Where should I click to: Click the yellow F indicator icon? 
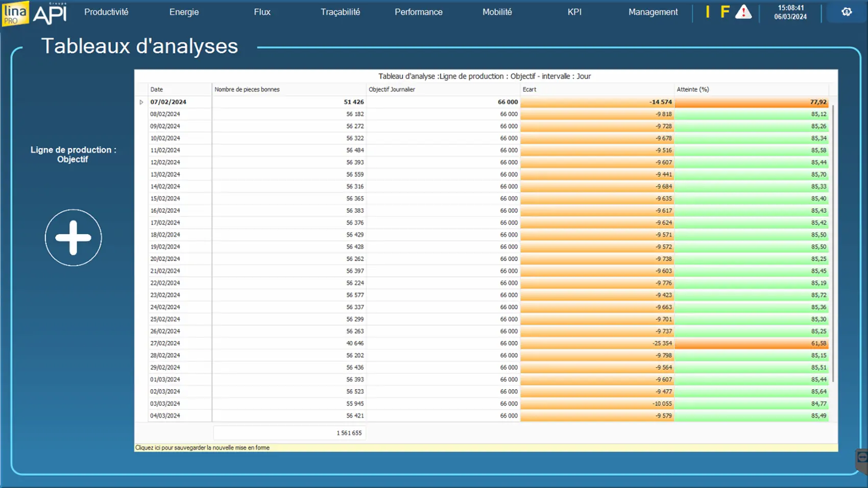725,12
